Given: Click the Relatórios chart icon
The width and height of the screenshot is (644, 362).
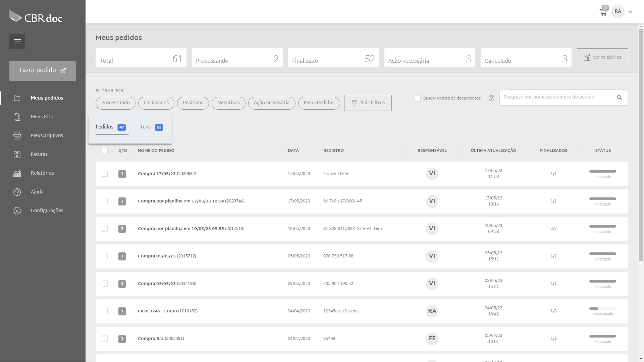Looking at the screenshot, I should pos(17,173).
